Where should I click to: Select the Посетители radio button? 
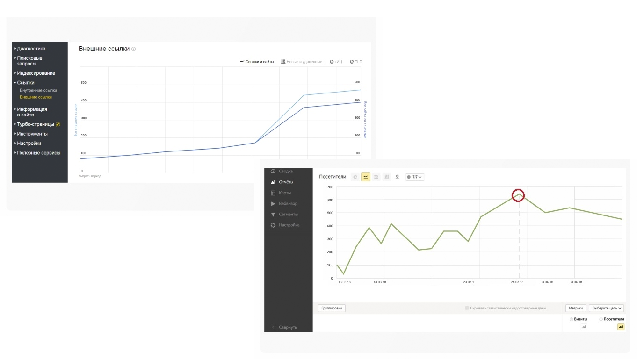[x=601, y=319]
